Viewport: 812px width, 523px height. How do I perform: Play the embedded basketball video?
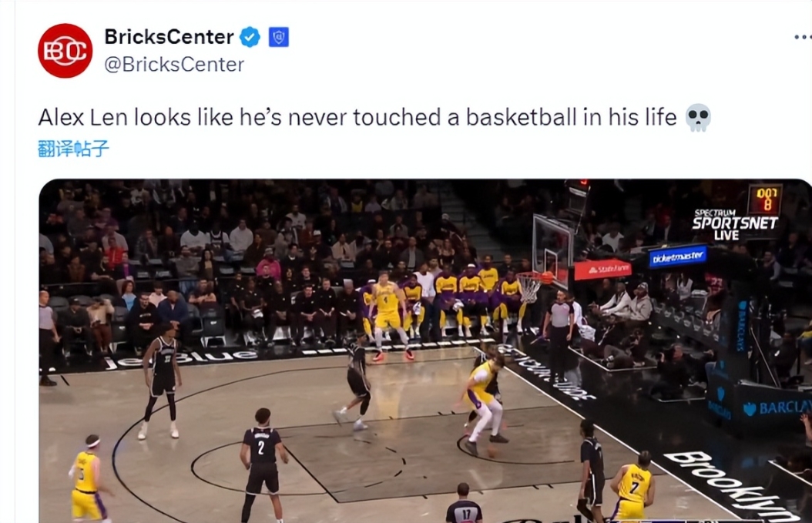coord(425,350)
